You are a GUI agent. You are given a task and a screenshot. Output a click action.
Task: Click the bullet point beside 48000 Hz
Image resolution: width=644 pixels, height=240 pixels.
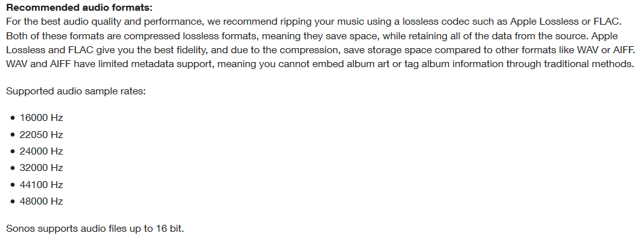coord(13,201)
